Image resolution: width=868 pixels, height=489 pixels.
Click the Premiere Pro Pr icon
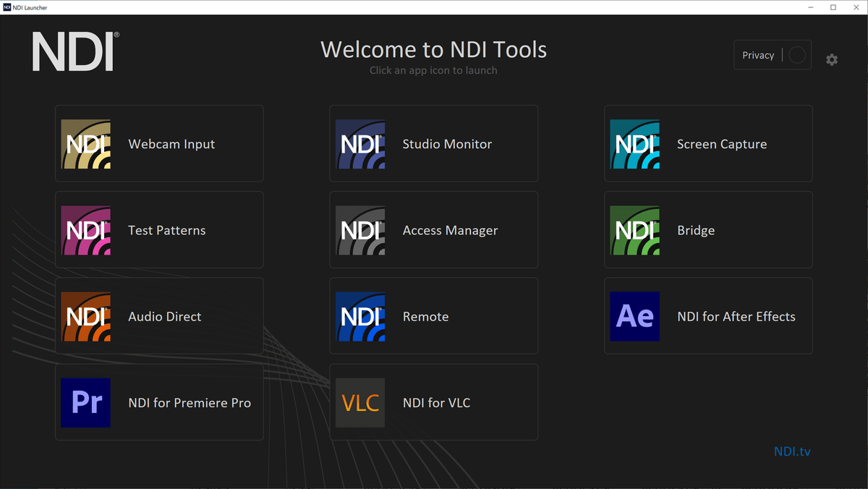pyautogui.click(x=85, y=403)
